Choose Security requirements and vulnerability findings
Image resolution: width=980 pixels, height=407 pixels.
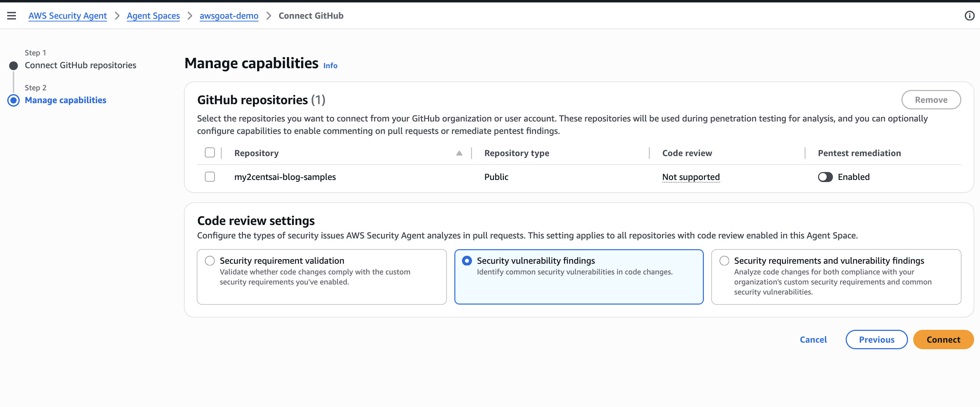coord(724,261)
